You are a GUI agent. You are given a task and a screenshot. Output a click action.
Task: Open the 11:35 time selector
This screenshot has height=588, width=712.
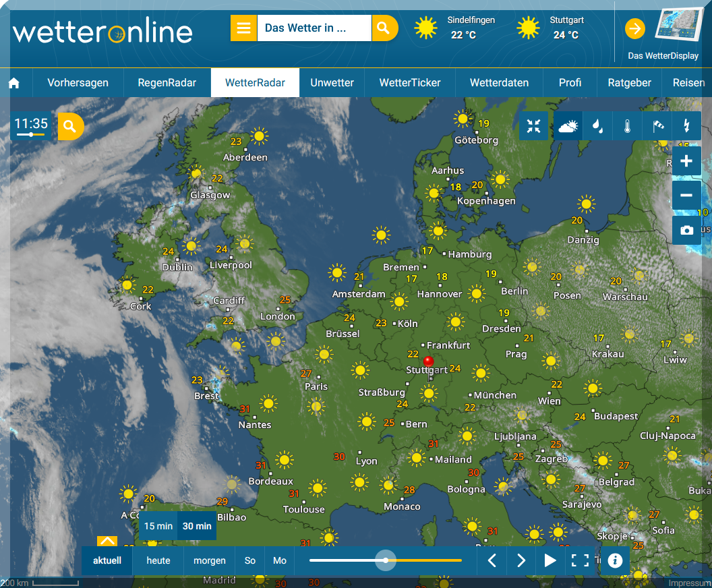coord(31,125)
